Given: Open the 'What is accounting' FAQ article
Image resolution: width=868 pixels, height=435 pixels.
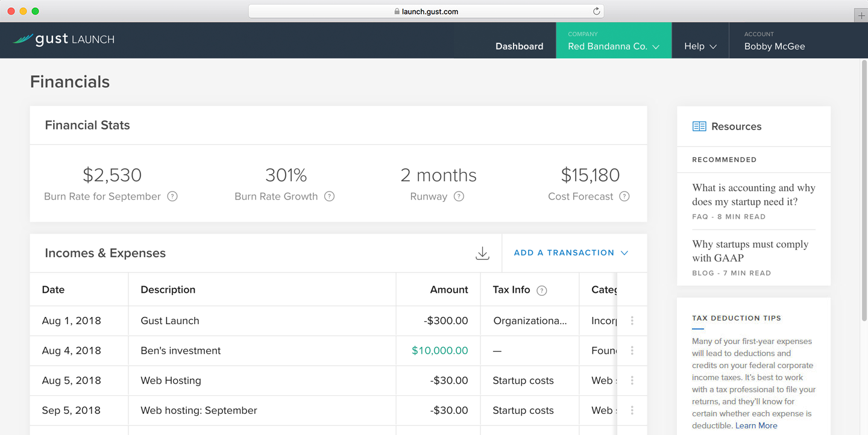Looking at the screenshot, I should click(x=753, y=195).
